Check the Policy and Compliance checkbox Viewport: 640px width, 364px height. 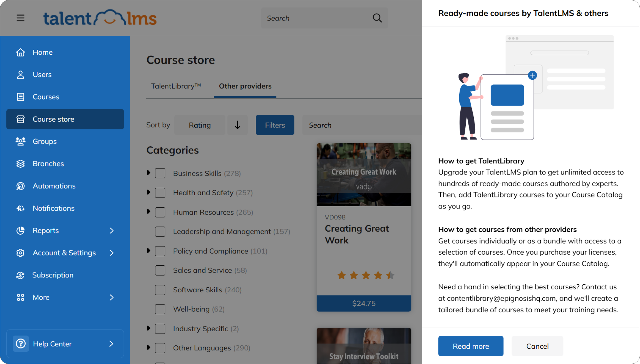160,251
